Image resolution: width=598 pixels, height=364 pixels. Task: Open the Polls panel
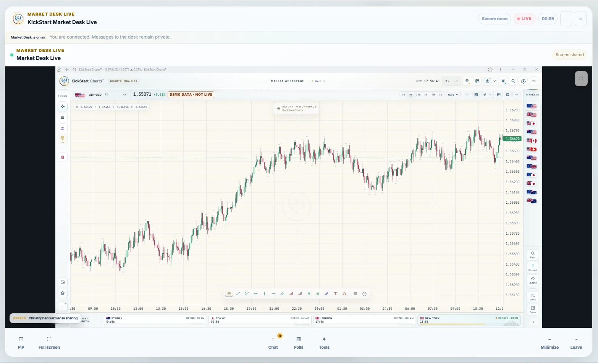click(299, 343)
